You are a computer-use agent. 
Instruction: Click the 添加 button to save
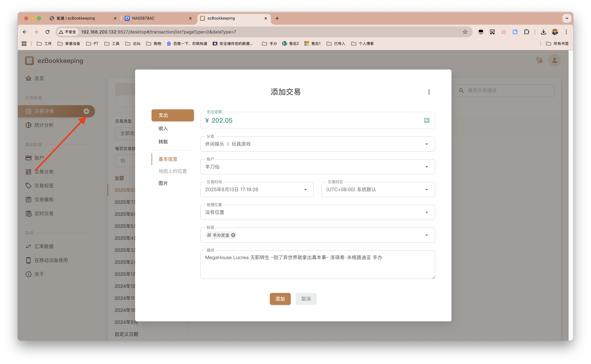[280, 299]
